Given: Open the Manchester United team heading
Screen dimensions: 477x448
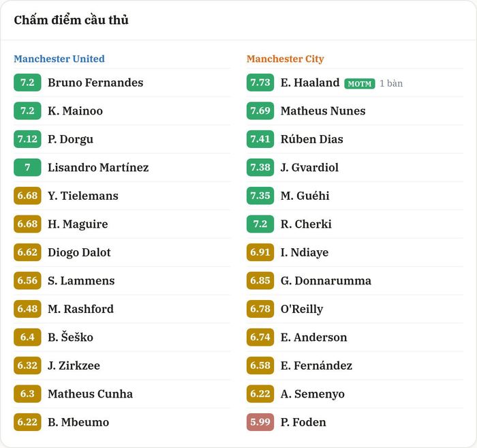Looking at the screenshot, I should [x=59, y=59].
